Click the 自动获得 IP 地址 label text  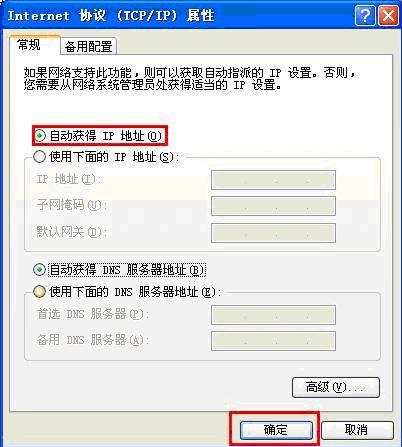(x=106, y=136)
